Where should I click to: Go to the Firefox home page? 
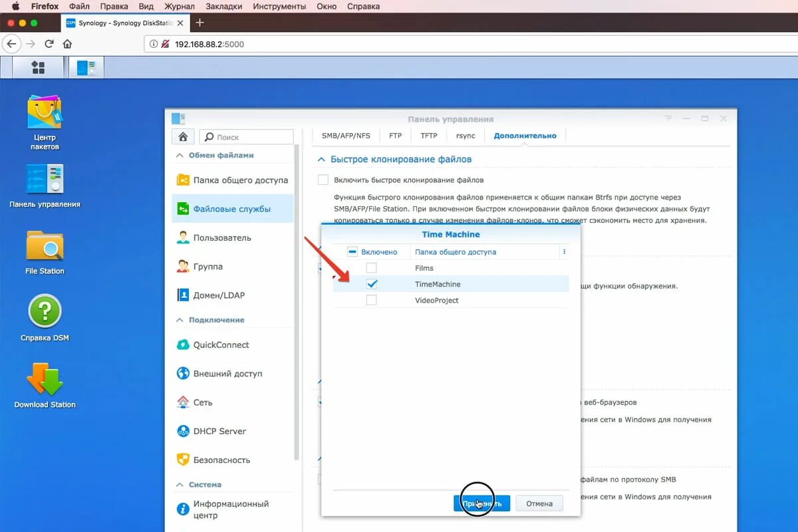(67, 44)
